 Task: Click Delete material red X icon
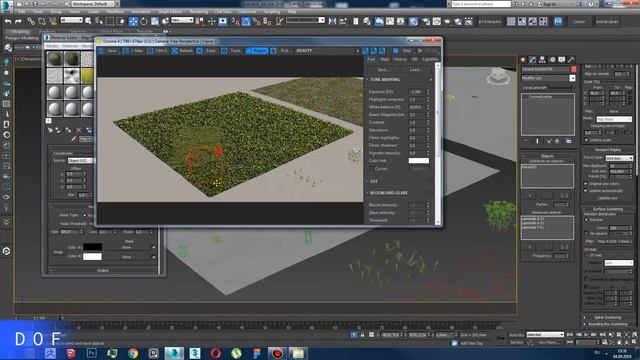pos(79,130)
